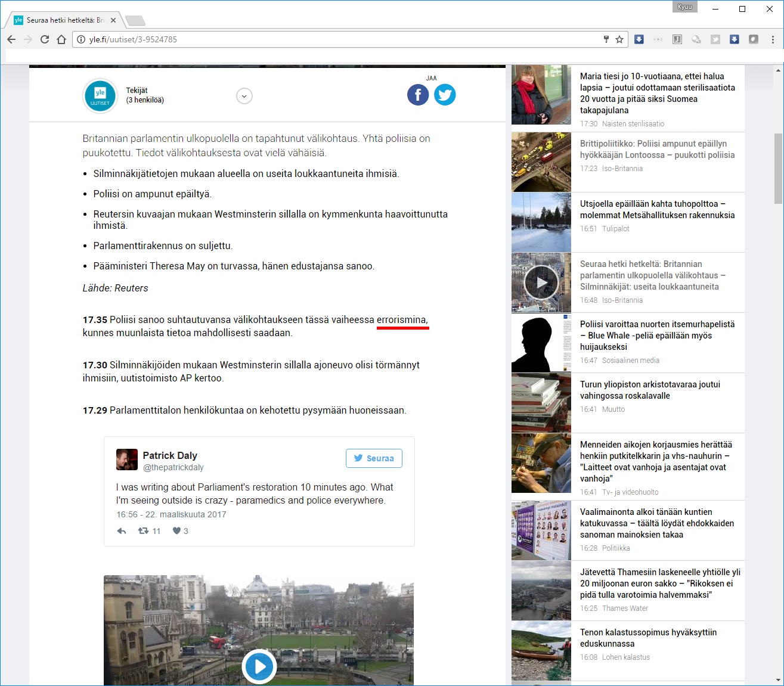This screenshot has width=784, height=686.
Task: Expand the Tekijät authors list
Action: click(x=244, y=96)
